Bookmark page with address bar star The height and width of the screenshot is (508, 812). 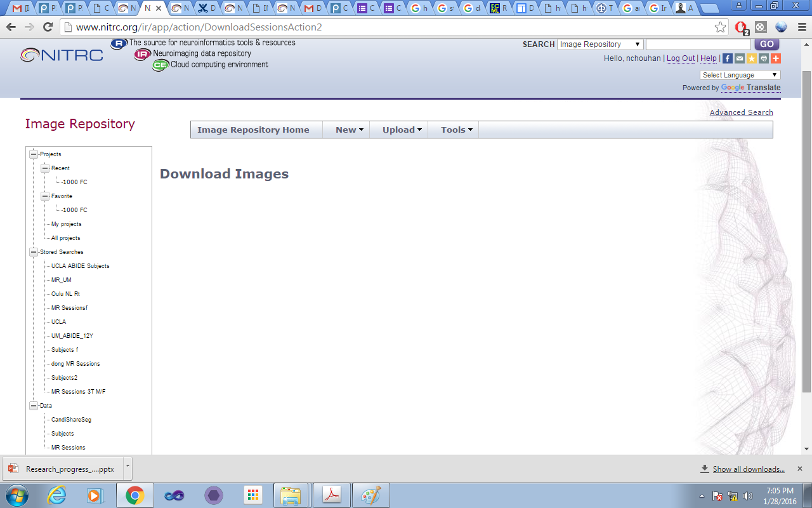tap(720, 27)
